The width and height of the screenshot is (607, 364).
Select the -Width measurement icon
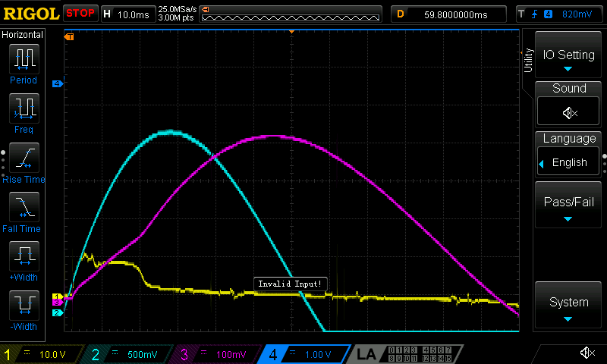click(23, 306)
